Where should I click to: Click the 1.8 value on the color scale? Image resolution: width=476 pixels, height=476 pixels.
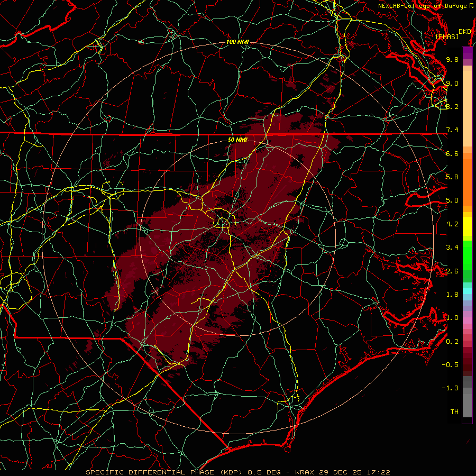pyautogui.click(x=452, y=295)
